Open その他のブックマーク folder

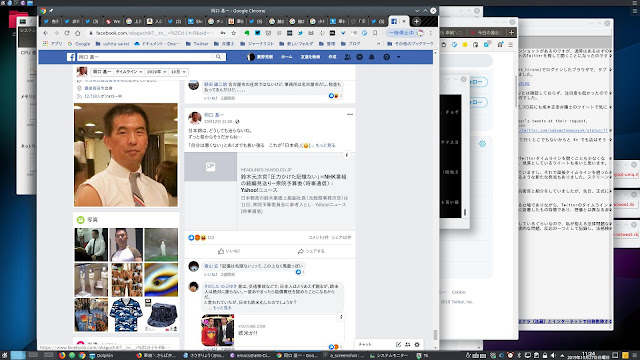pyautogui.click(x=410, y=44)
